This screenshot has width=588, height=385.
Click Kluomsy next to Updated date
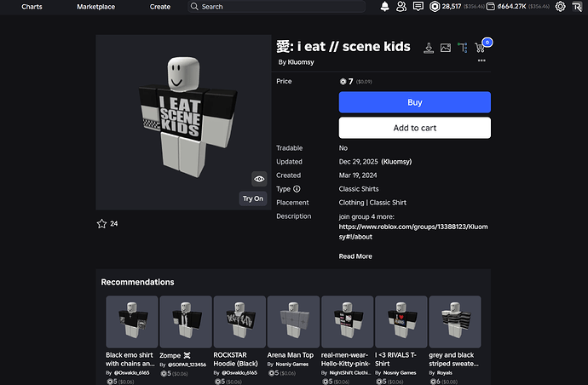(396, 162)
